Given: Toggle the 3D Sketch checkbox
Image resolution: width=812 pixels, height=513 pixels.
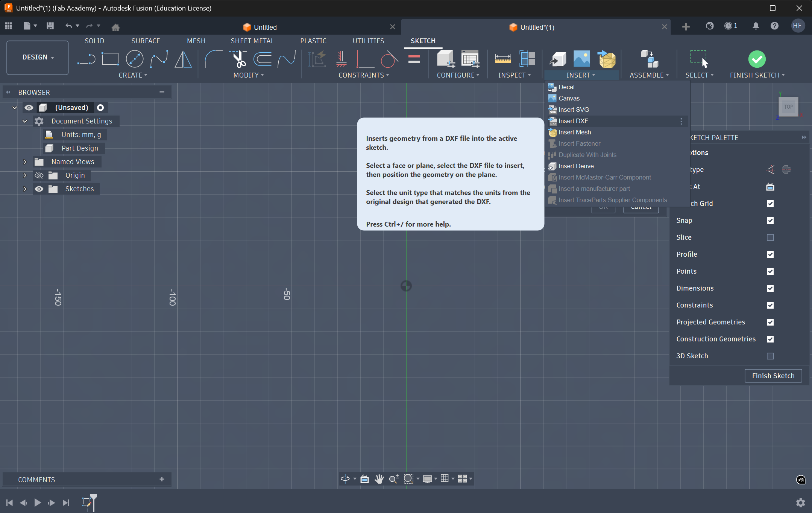Looking at the screenshot, I should pyautogui.click(x=770, y=356).
